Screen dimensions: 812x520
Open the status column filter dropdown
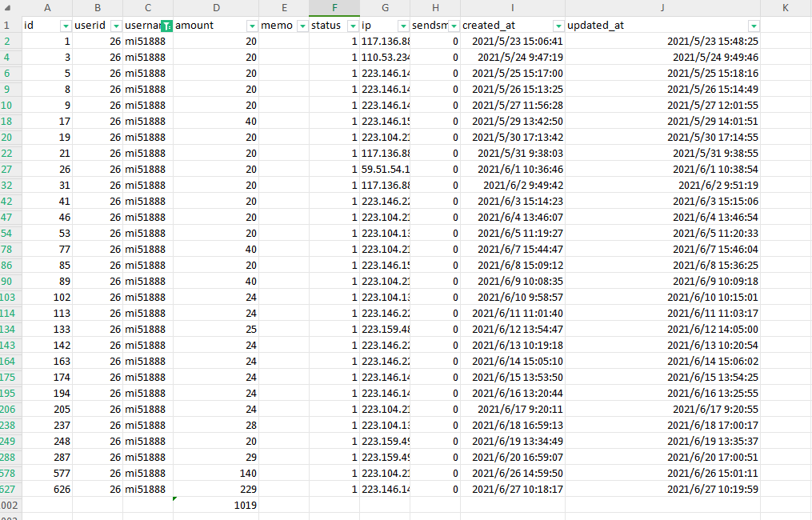coord(353,26)
